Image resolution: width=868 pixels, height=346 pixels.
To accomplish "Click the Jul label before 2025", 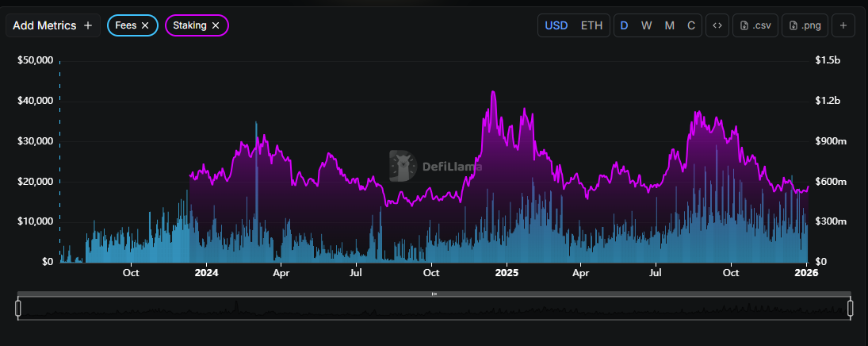I will [x=357, y=273].
